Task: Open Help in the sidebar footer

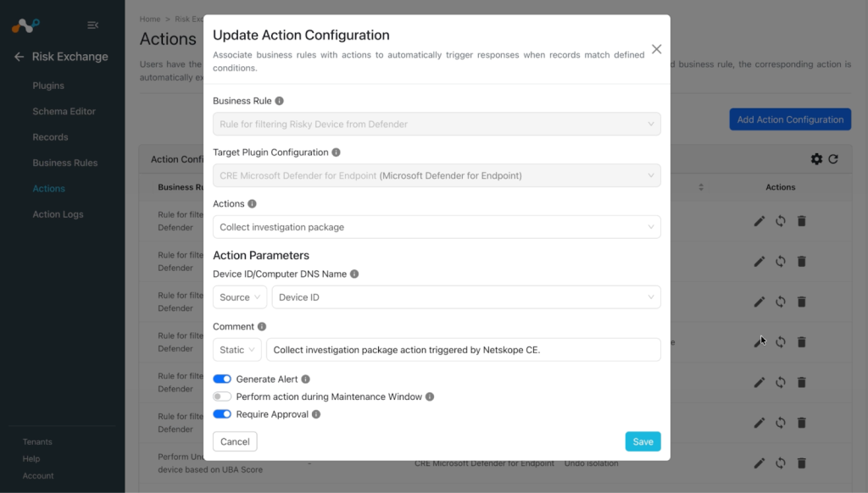Action: (x=31, y=459)
